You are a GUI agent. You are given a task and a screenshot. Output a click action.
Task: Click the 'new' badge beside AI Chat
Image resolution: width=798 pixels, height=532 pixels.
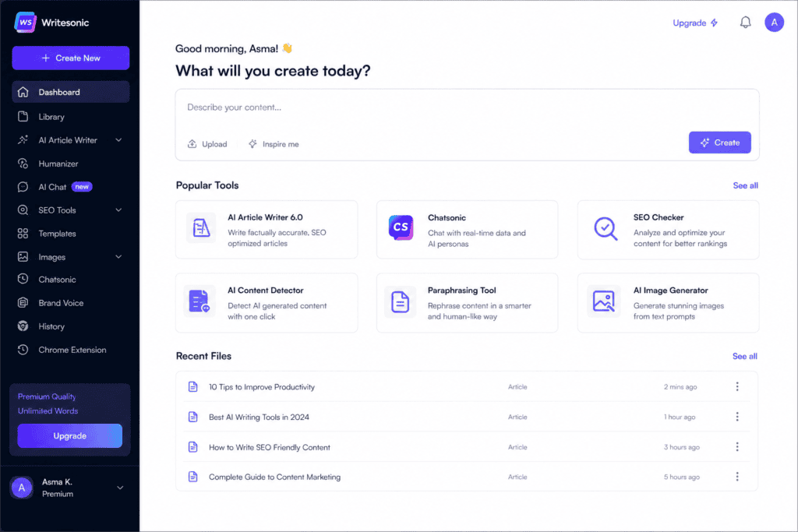(82, 187)
